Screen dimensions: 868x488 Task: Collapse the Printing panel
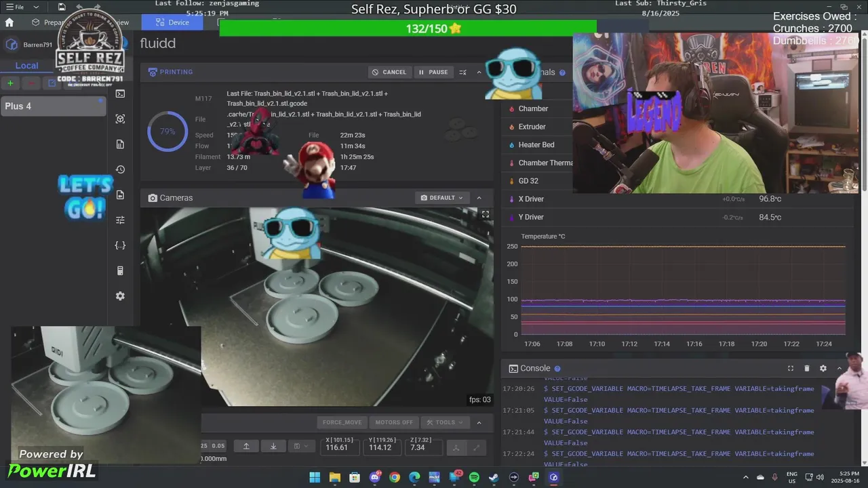click(479, 72)
